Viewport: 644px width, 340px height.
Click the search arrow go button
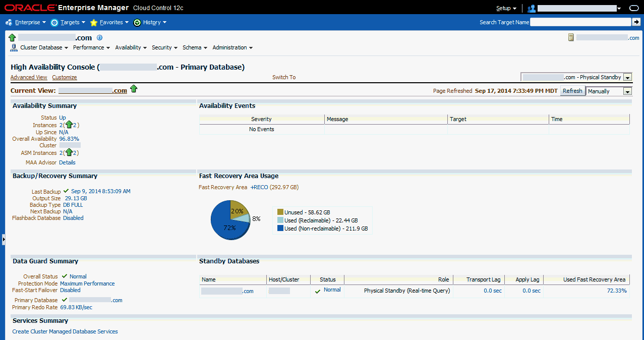636,22
